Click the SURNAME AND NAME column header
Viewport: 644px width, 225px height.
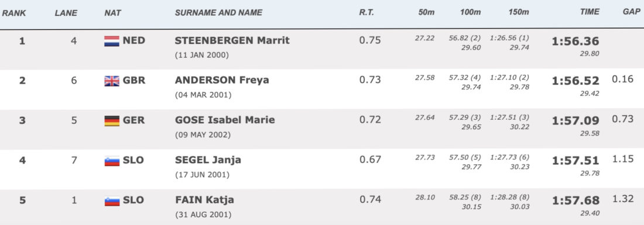218,13
